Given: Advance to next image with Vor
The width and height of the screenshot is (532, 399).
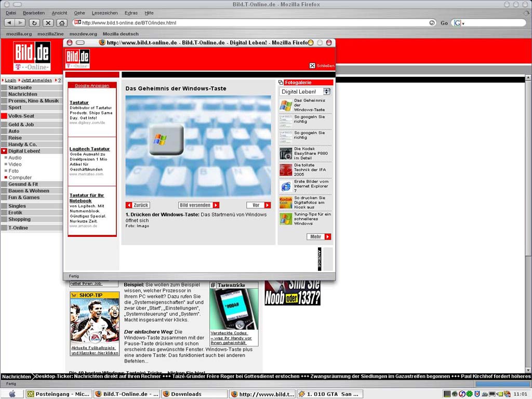Looking at the screenshot, I should point(259,205).
